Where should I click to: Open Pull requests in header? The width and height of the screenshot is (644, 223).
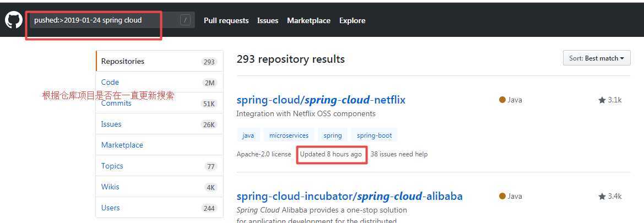tap(226, 20)
